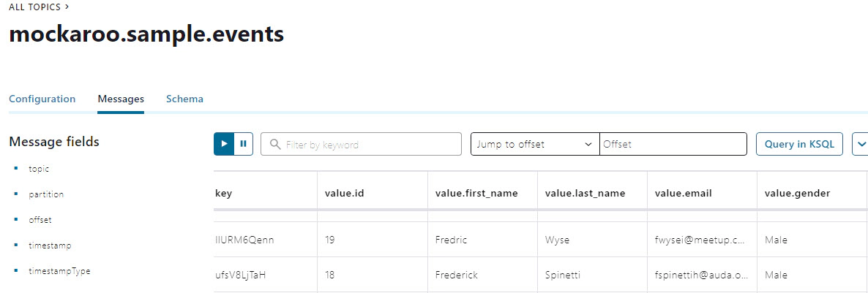
Task: Click the Message fields heading
Action: (54, 142)
